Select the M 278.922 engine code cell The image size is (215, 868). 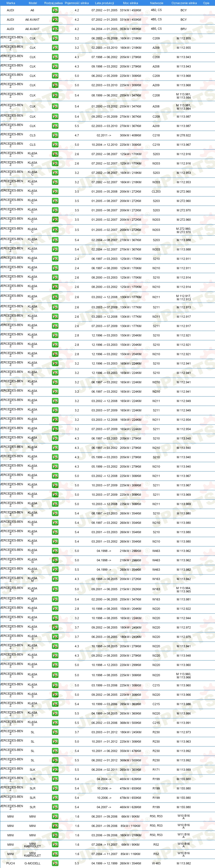[x=184, y=136]
